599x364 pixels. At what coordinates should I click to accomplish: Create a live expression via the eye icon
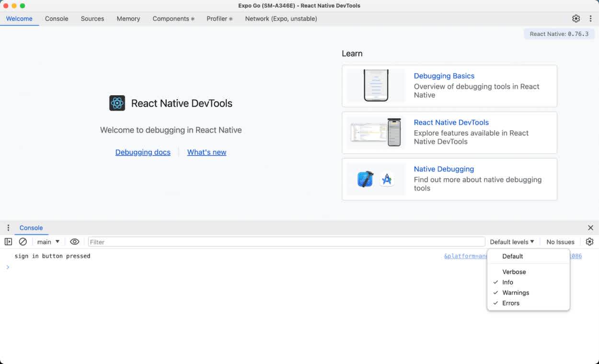[75, 241]
